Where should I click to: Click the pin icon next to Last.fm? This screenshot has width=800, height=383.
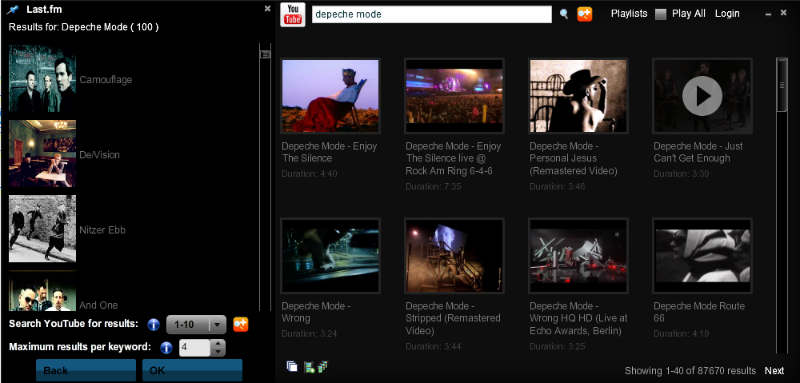click(13, 10)
